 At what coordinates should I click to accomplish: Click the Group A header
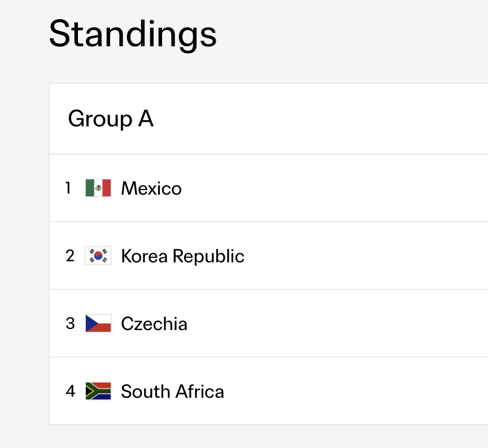(111, 118)
